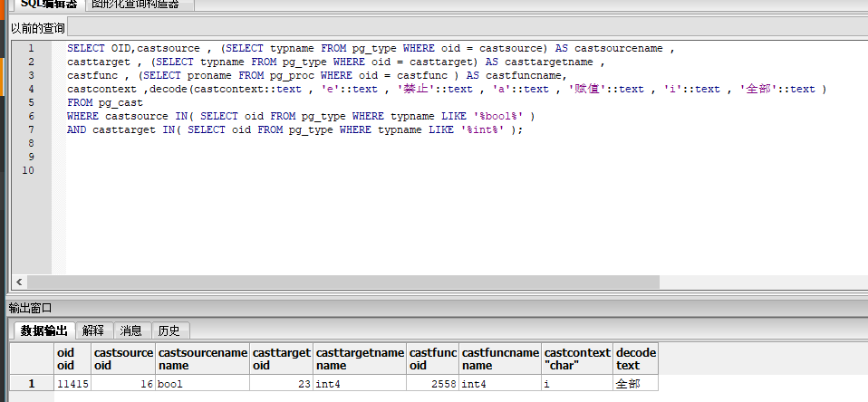The height and width of the screenshot is (402, 868).
Task: Click the castfuncname column header
Action: pos(500,359)
